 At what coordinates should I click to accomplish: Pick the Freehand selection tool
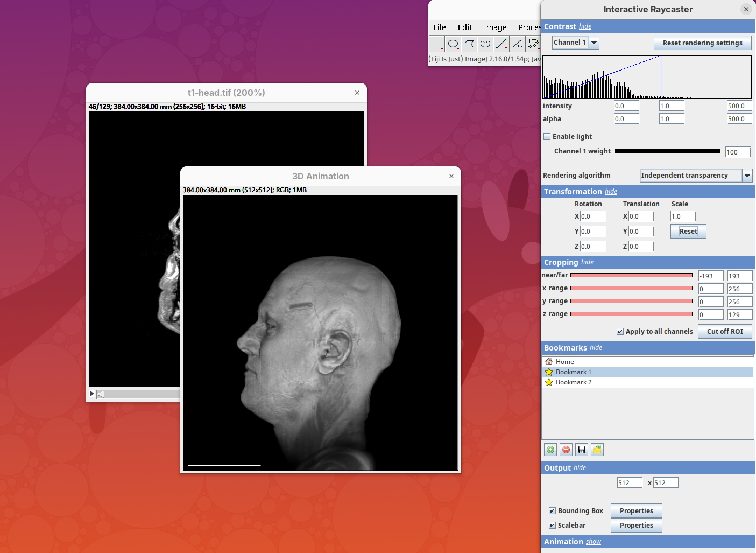pyautogui.click(x=485, y=44)
